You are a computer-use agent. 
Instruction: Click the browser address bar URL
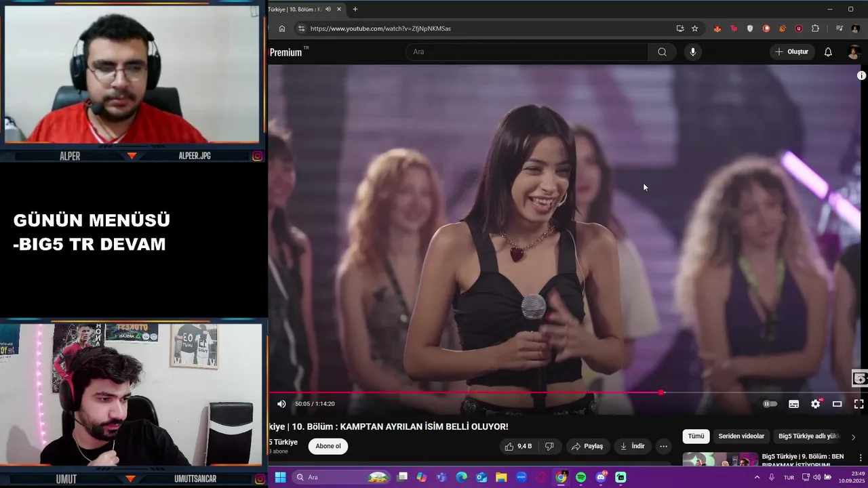click(380, 28)
